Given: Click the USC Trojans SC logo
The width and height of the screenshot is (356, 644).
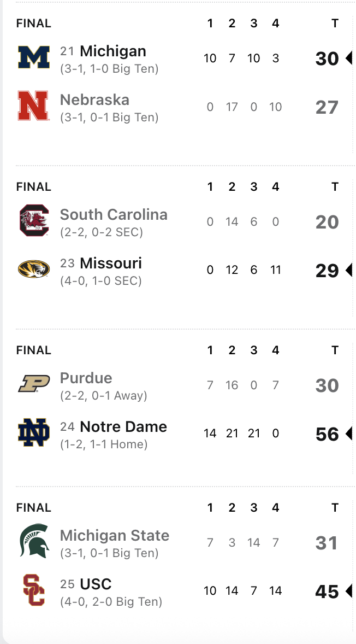Looking at the screenshot, I should point(34,590).
